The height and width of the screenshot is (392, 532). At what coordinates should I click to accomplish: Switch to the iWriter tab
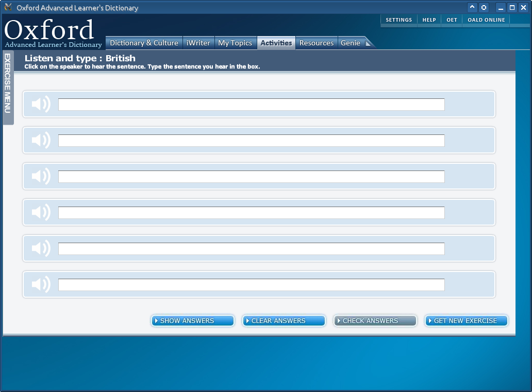[x=198, y=43]
